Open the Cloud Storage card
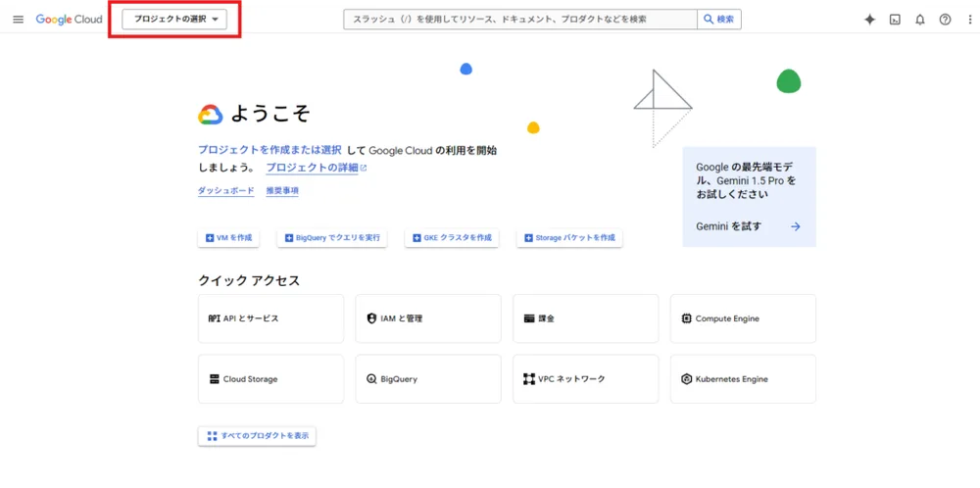The image size is (980, 488). click(270, 379)
